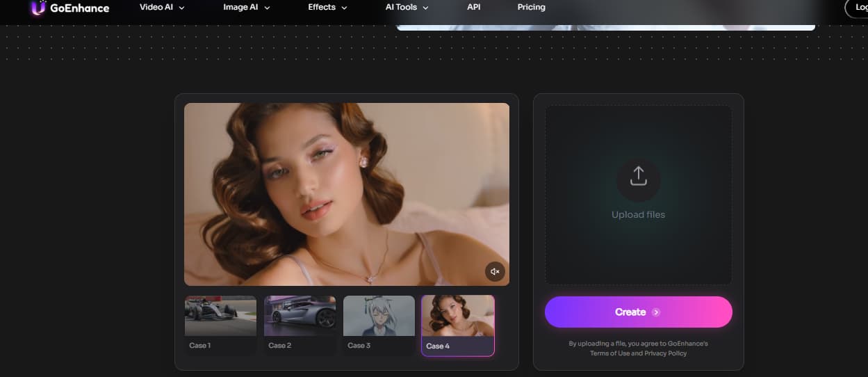Open the Video AI dropdown menu

(x=162, y=7)
